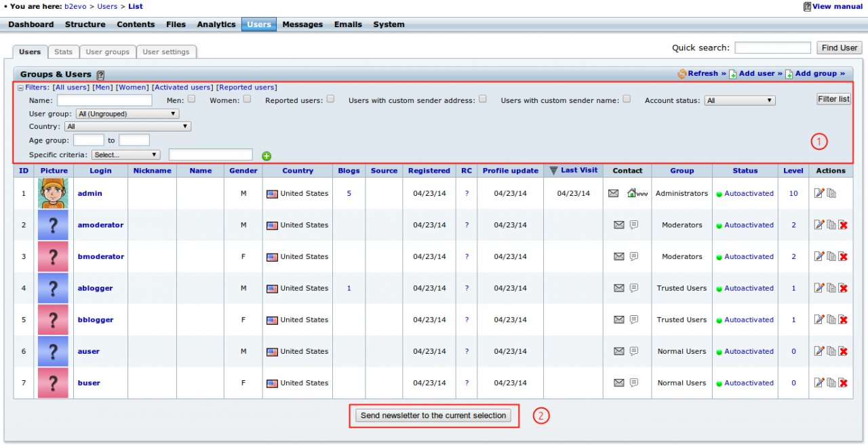Open admin's website via house www icon
868x446 pixels.
pyautogui.click(x=637, y=193)
